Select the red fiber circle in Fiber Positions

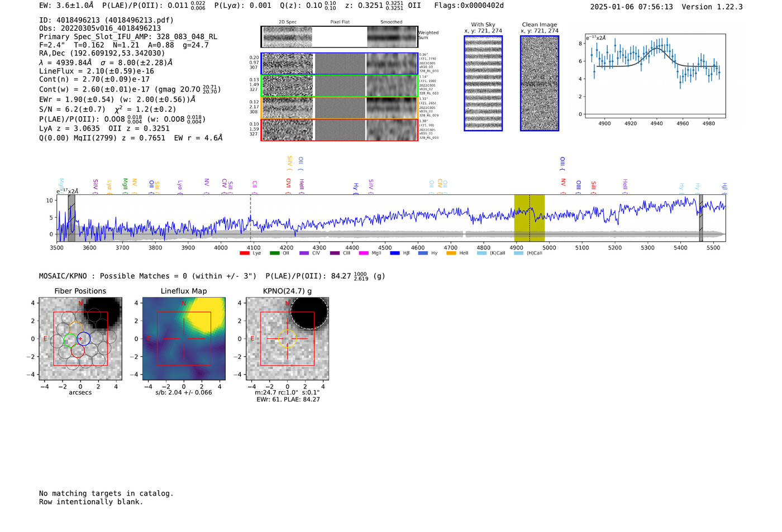pyautogui.click(x=78, y=351)
